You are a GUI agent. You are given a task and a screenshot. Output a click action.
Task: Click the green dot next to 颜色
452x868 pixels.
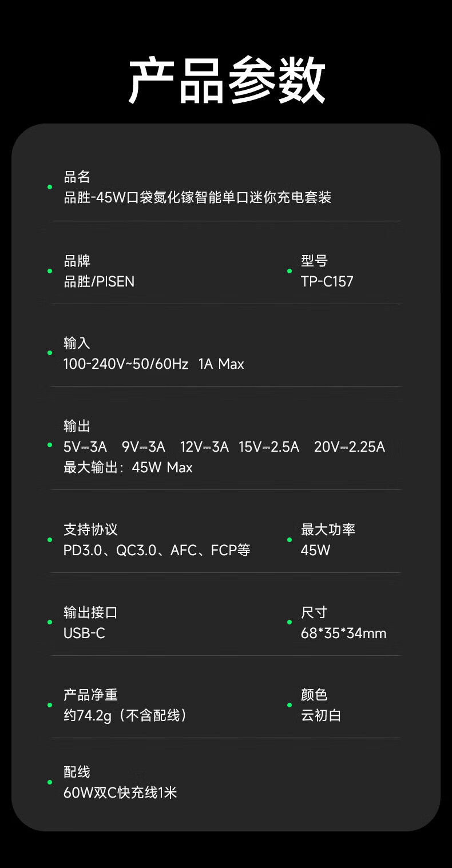click(290, 705)
